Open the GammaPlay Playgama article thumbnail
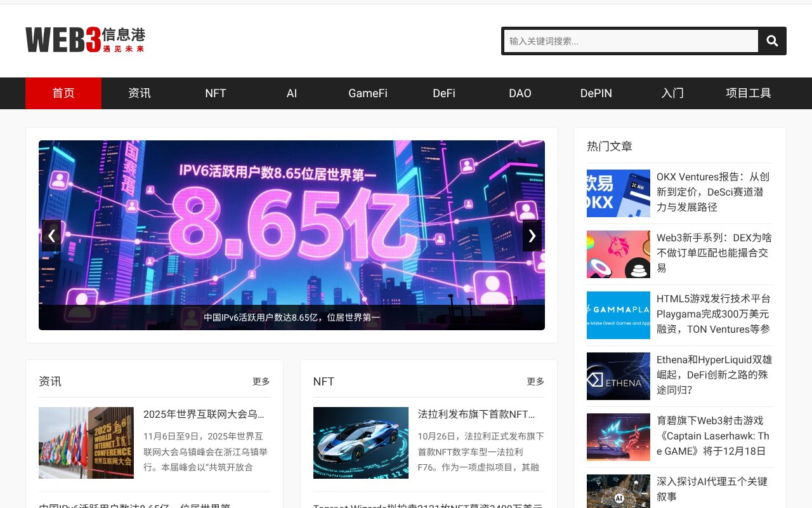This screenshot has width=812, height=508. (618, 315)
